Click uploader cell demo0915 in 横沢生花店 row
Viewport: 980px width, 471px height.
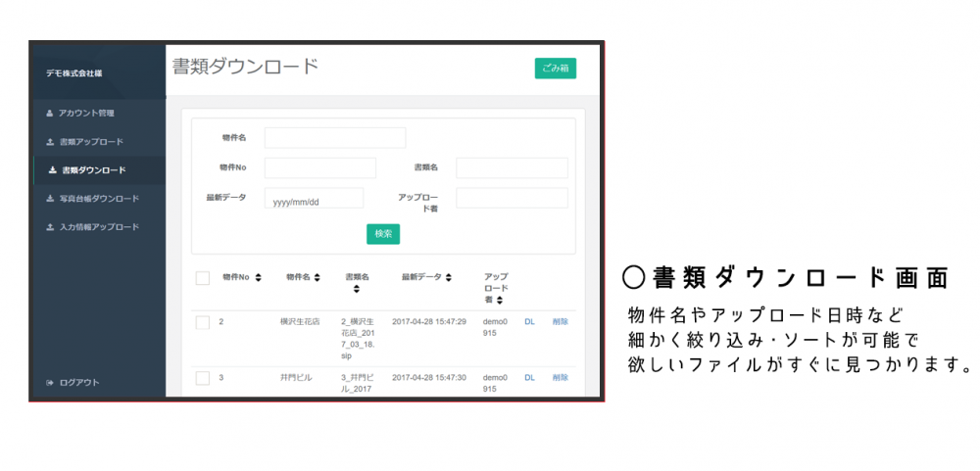tap(496, 327)
